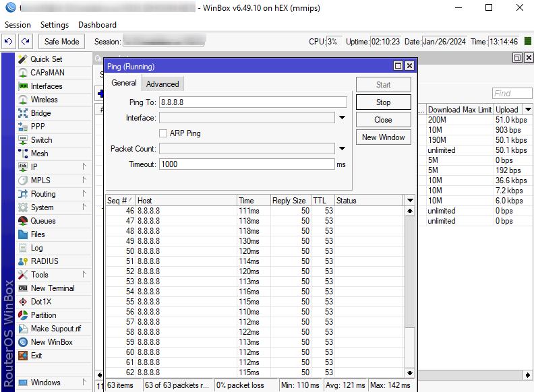The width and height of the screenshot is (534, 392).
Task: Sort by the Time column header
Action: [x=254, y=201]
